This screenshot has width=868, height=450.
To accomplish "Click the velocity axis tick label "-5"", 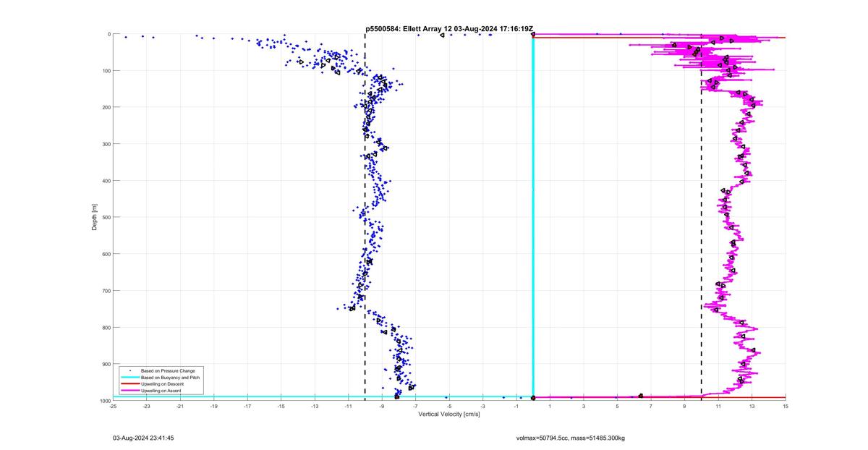I will [x=449, y=407].
